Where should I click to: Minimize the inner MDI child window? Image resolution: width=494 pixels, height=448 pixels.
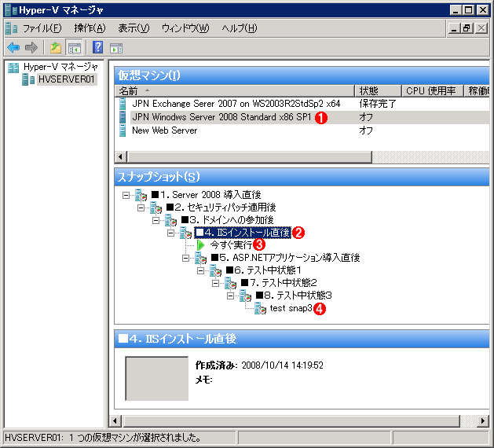pyautogui.click(x=454, y=28)
